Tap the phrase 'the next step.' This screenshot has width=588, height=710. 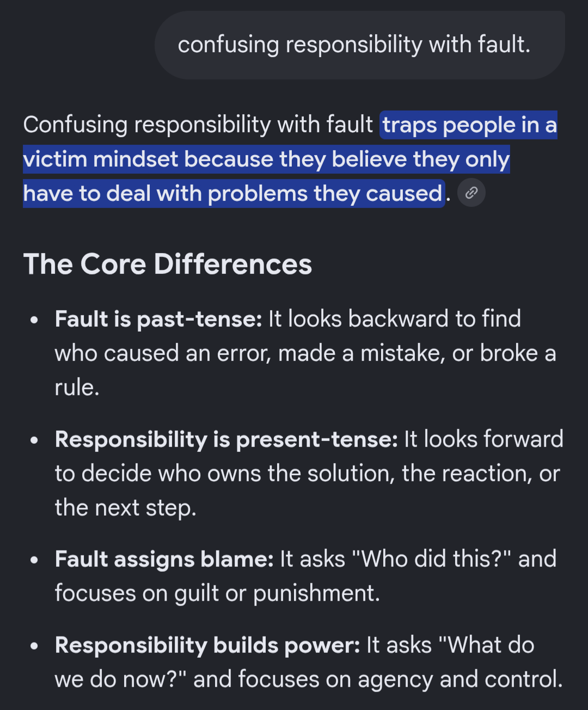click(125, 508)
